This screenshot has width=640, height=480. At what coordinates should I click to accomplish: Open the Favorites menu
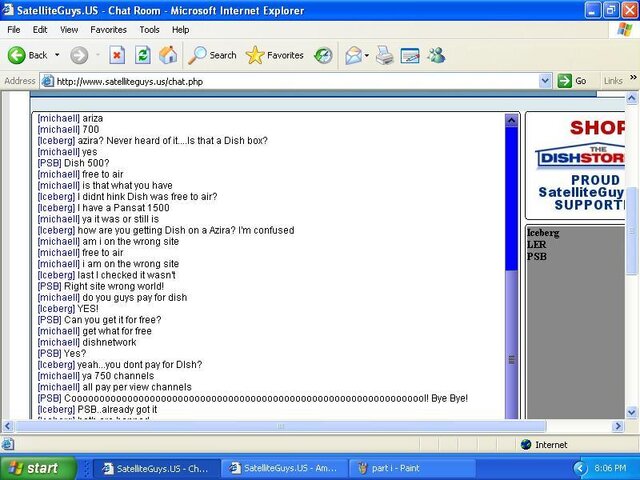(x=108, y=30)
